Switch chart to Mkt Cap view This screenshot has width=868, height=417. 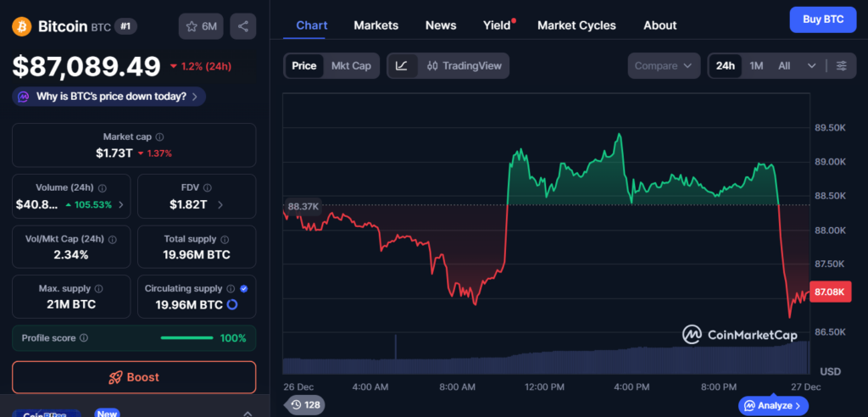pyautogui.click(x=351, y=66)
